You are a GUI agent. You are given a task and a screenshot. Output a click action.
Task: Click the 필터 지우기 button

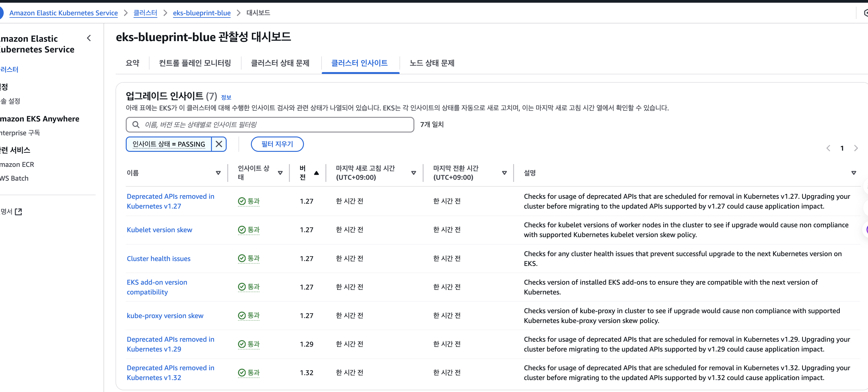277,144
